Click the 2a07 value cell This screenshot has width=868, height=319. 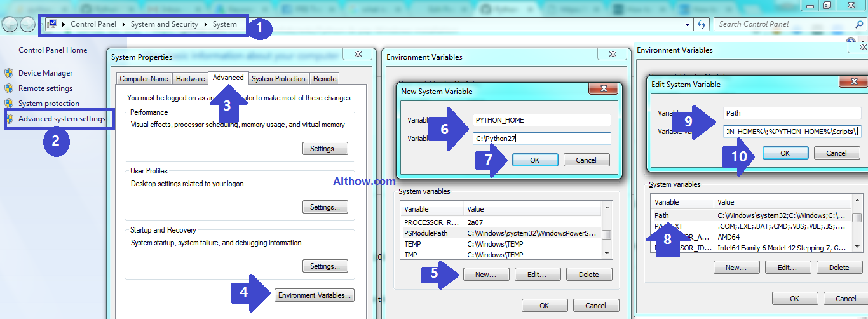point(475,222)
